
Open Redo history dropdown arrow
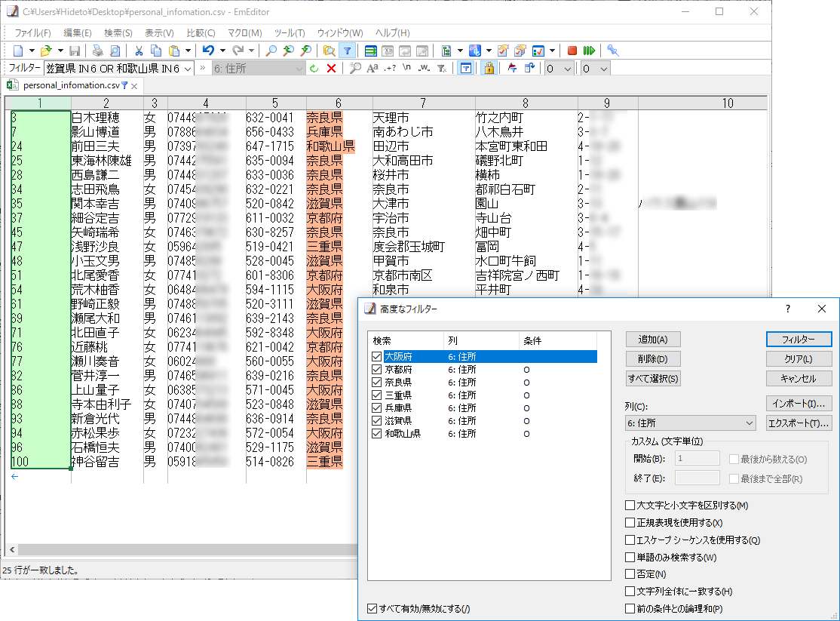click(251, 51)
